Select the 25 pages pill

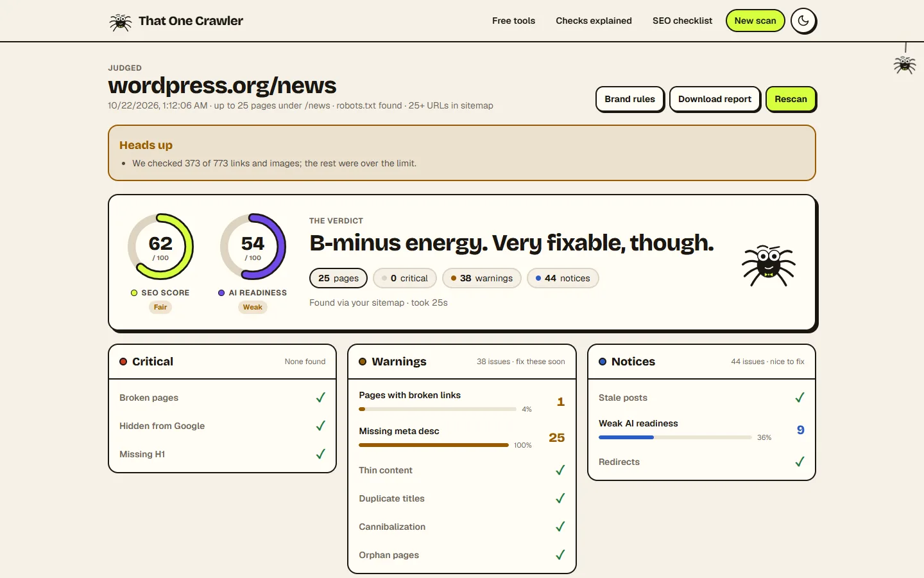[x=338, y=278]
